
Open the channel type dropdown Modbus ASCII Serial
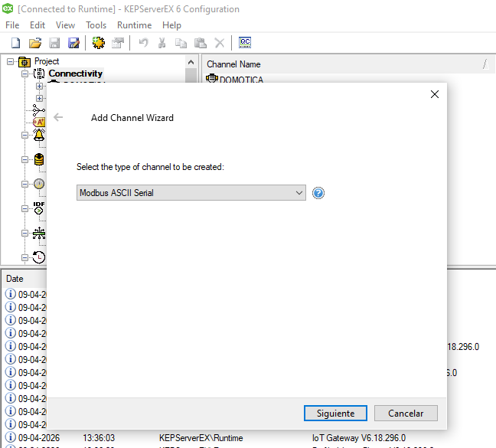tap(191, 193)
